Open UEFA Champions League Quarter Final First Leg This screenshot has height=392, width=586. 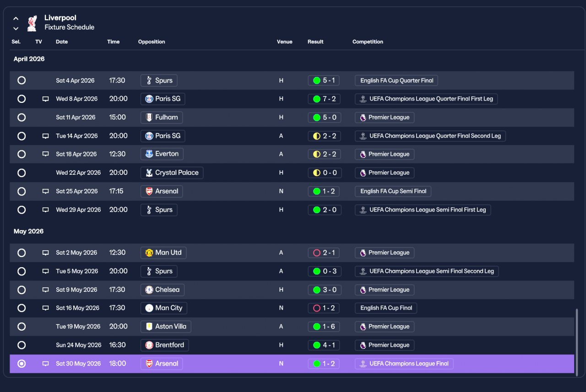point(426,99)
